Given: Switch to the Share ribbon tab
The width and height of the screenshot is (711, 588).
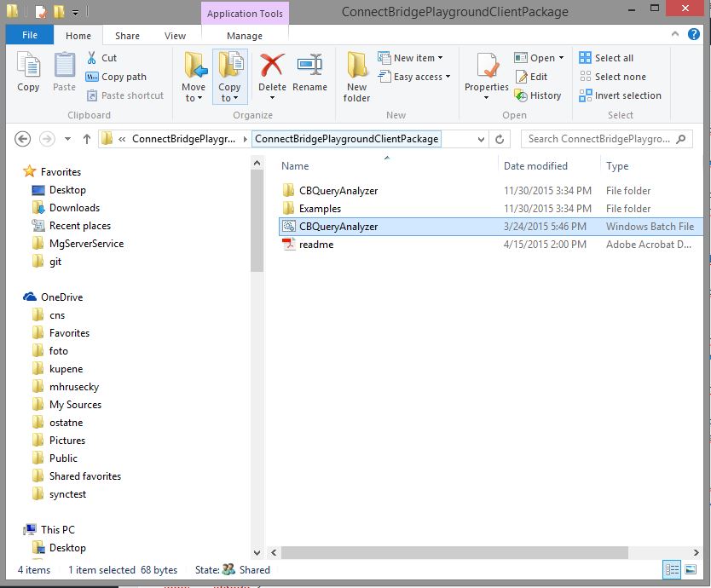Looking at the screenshot, I should tap(127, 35).
